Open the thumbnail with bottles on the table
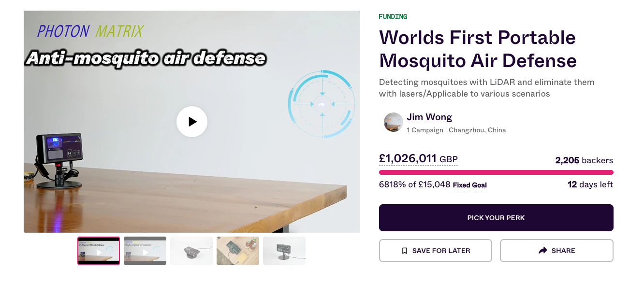Viewport: 644px width, 281px height. coord(238,251)
